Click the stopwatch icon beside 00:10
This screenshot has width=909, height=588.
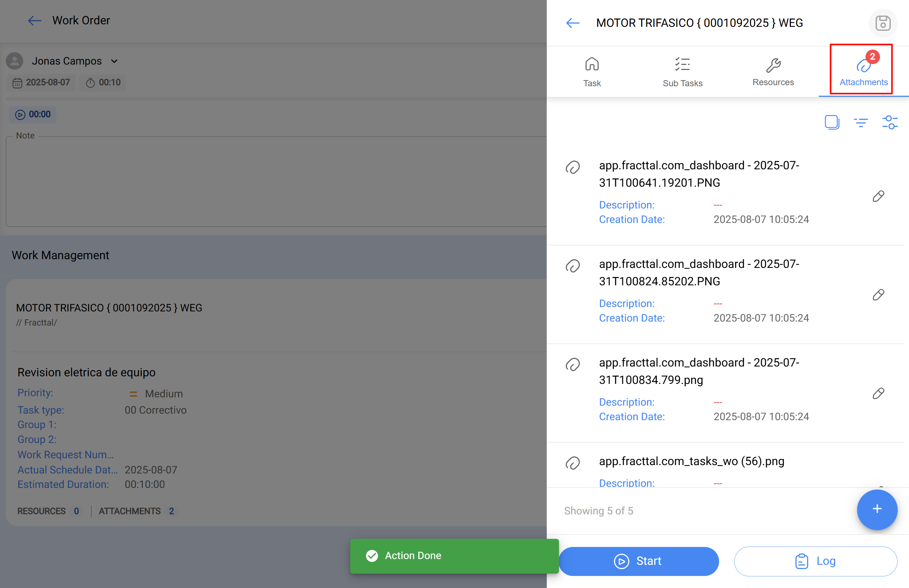click(x=91, y=83)
